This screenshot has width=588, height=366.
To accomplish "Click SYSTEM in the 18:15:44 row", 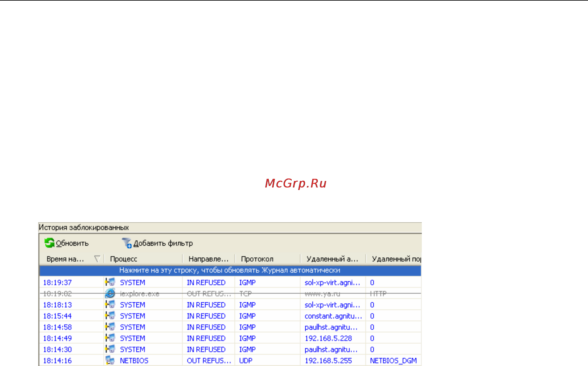I will coord(133,316).
